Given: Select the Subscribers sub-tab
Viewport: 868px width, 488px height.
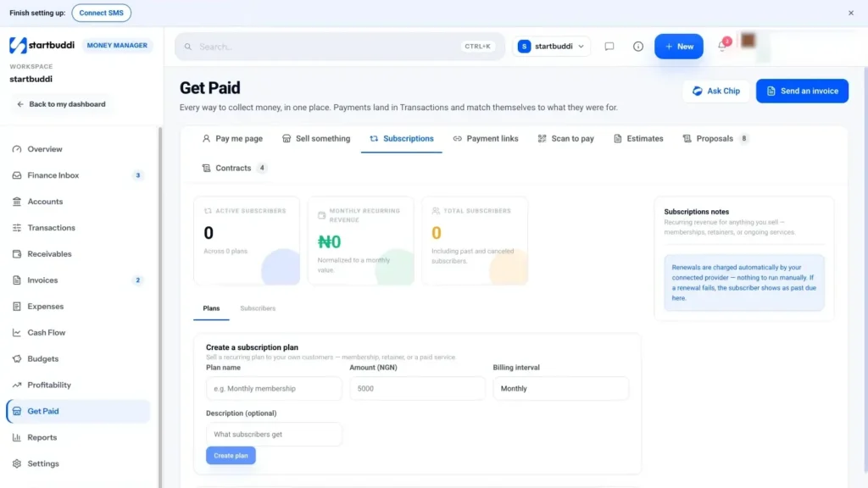Looking at the screenshot, I should pos(258,308).
